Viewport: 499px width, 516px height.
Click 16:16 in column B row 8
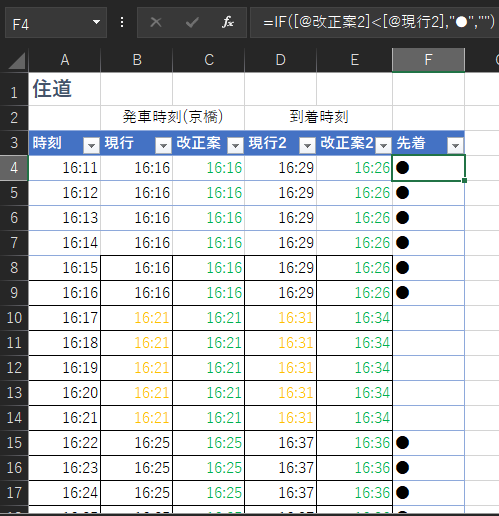click(x=137, y=268)
